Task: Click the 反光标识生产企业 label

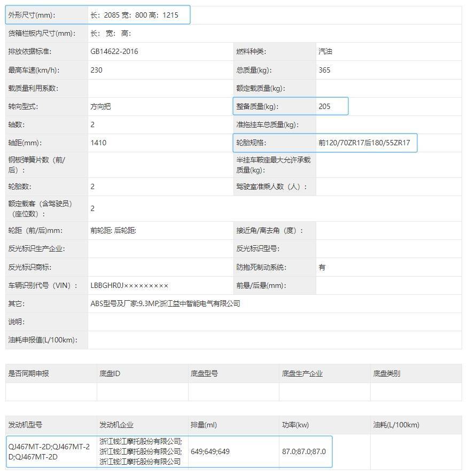Action: 37,249
